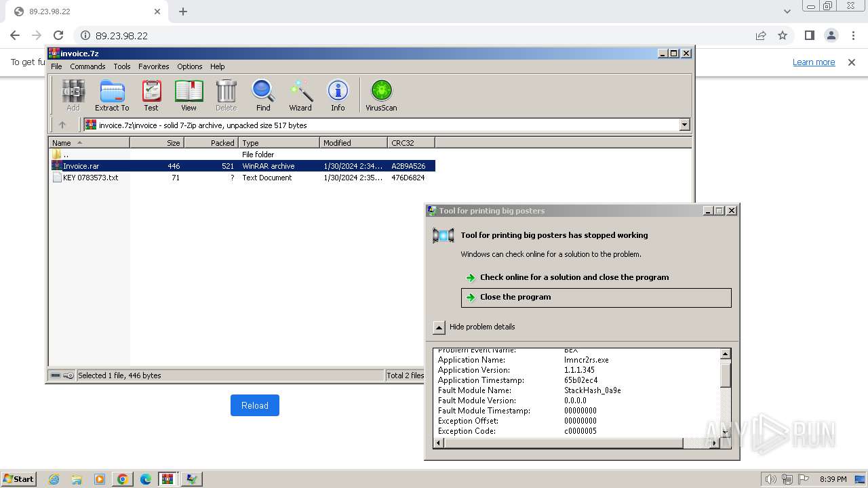Open File Explorer taskbar icon
Viewport: 868px width, 488px height.
click(77, 479)
